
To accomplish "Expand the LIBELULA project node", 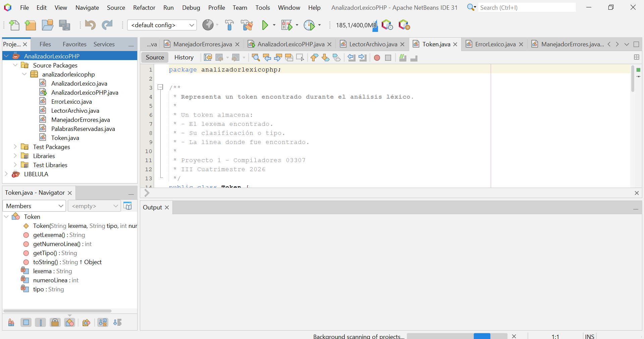I will (x=6, y=174).
